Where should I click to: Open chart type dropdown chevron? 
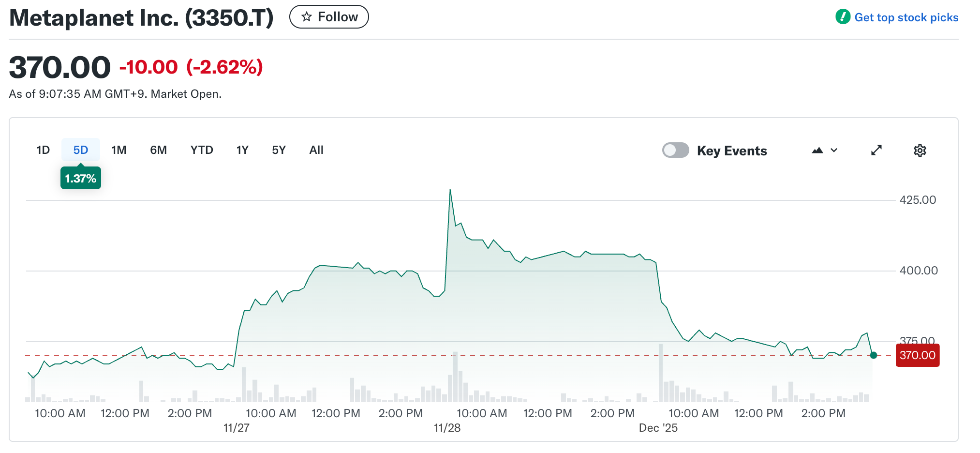click(834, 151)
